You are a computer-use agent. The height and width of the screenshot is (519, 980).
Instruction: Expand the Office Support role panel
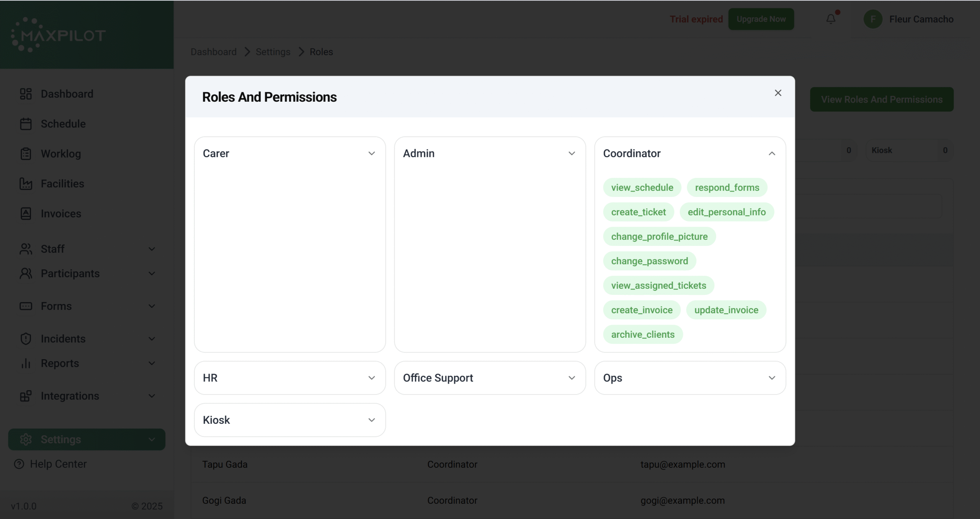571,378
